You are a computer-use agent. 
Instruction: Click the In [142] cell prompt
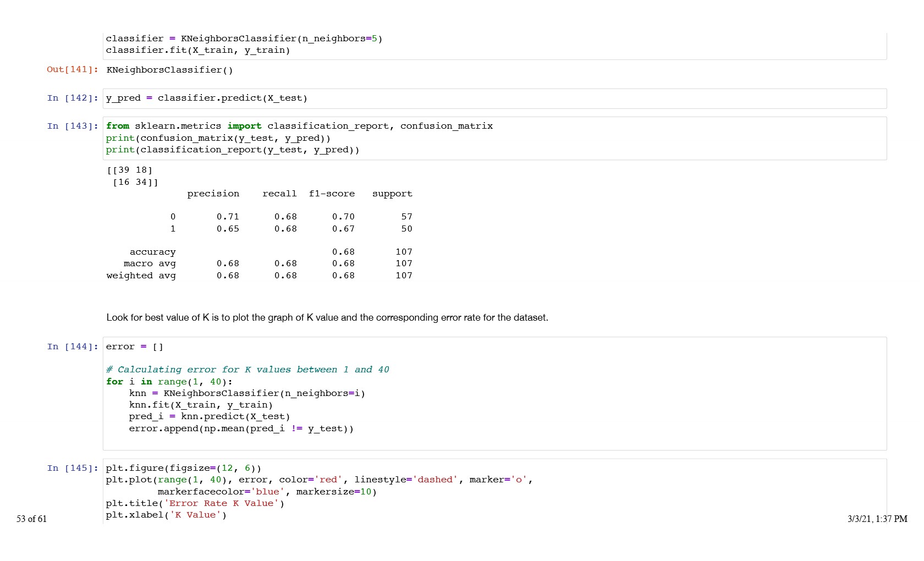point(73,98)
